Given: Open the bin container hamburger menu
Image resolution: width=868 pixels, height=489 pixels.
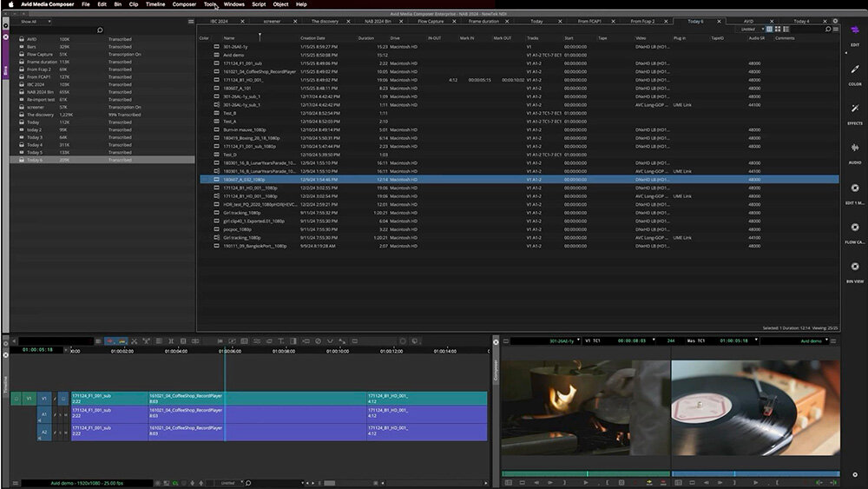Looking at the screenshot, I should [191, 21].
